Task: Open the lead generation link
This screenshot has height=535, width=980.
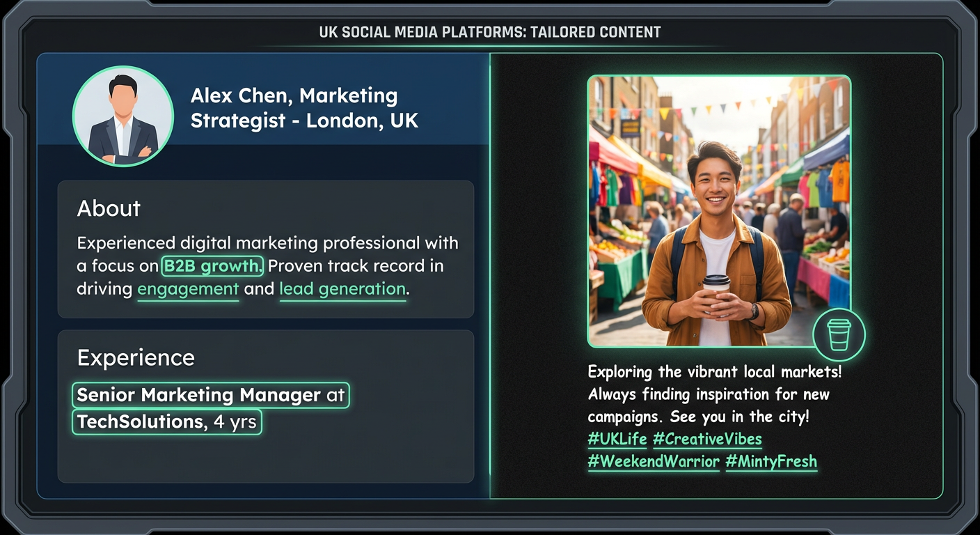Action: [342, 289]
